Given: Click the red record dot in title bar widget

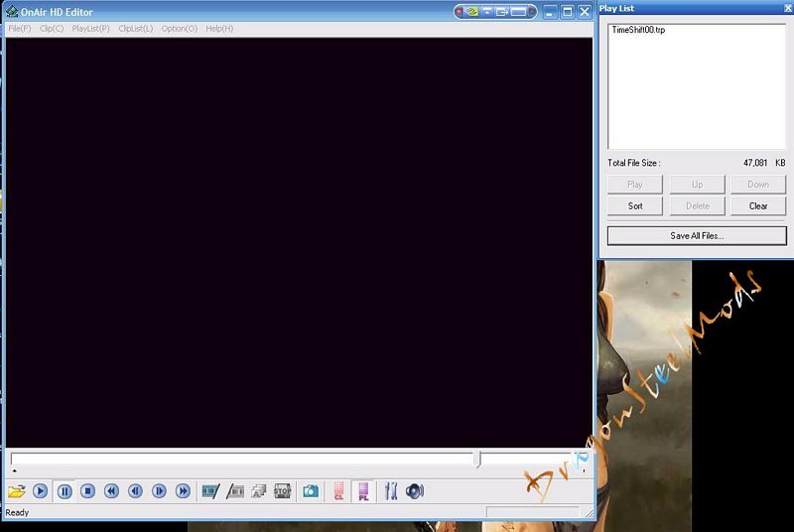Looking at the screenshot, I should [x=460, y=11].
